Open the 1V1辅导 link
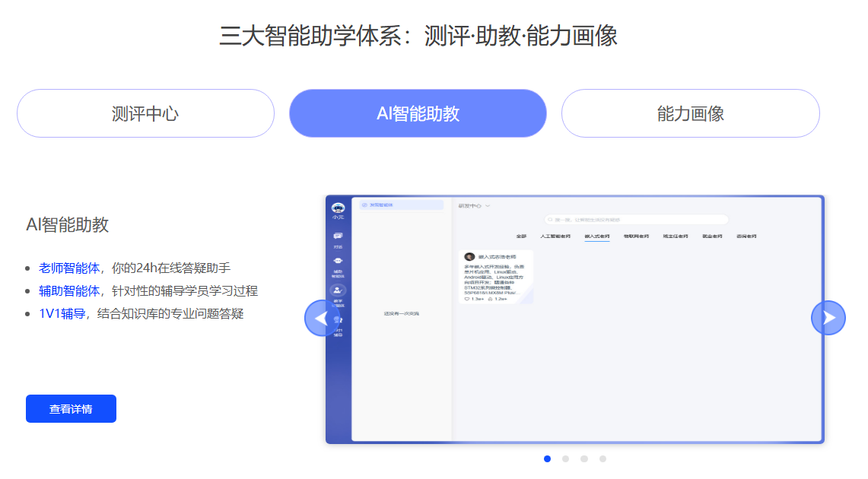The height and width of the screenshot is (479, 868). click(62, 313)
